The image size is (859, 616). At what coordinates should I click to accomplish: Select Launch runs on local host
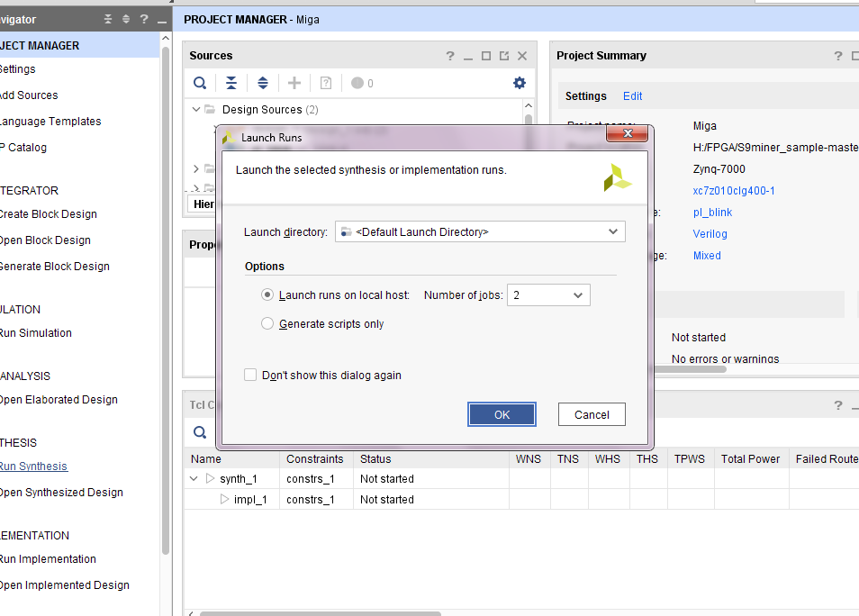267,294
